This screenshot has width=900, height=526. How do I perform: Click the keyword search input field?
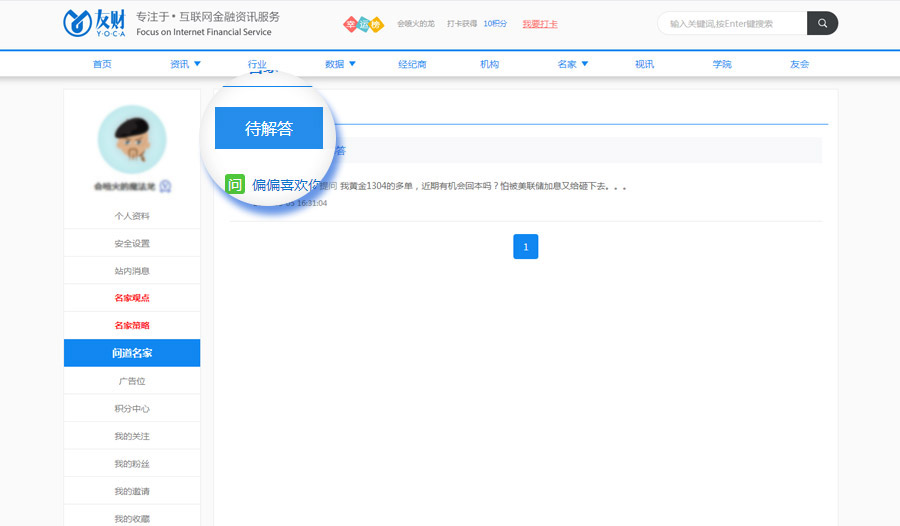[x=735, y=23]
